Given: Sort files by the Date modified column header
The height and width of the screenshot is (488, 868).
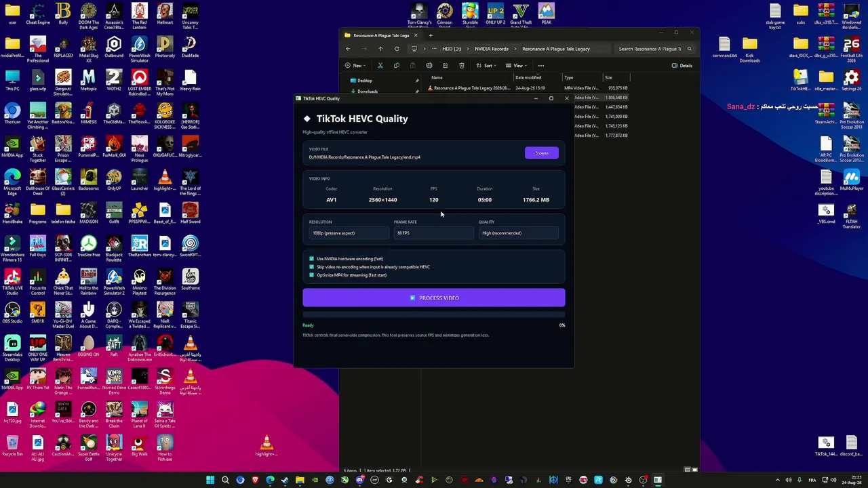Looking at the screenshot, I should (x=528, y=78).
